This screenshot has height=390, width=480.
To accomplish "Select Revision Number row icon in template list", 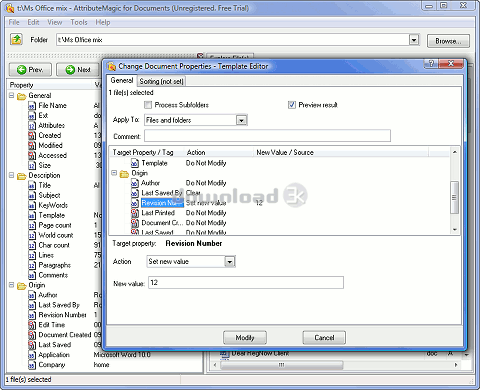I will click(135, 203).
